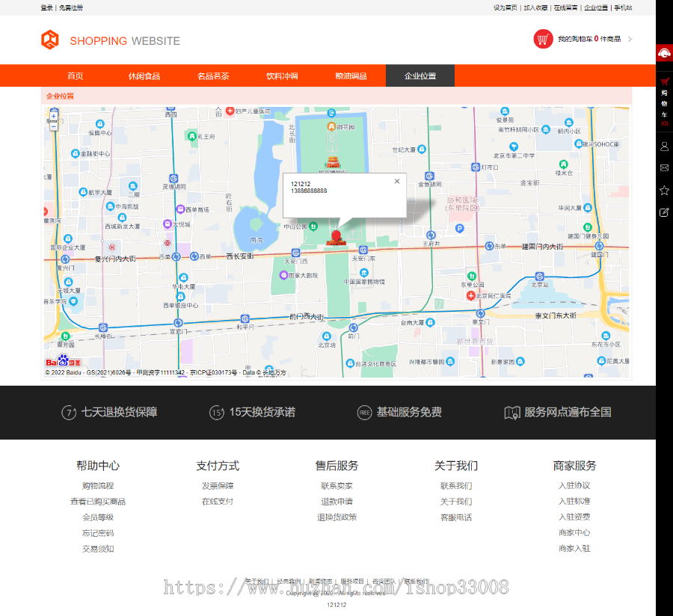The height and width of the screenshot is (616, 673).
Task: Open 查看已购买商品 footer link
Action: tap(98, 502)
